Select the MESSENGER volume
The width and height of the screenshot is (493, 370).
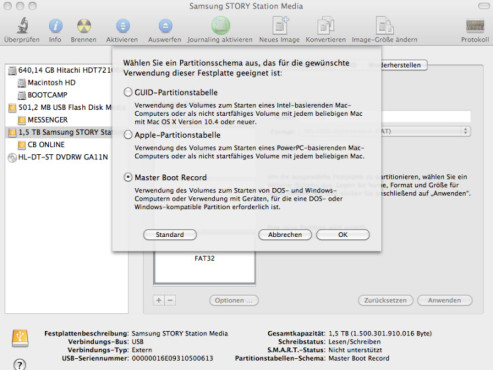coord(43,120)
